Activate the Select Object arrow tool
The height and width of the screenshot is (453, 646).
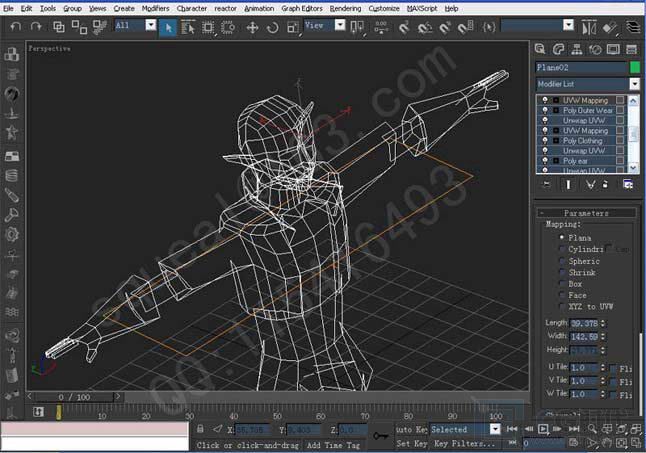click(x=168, y=28)
